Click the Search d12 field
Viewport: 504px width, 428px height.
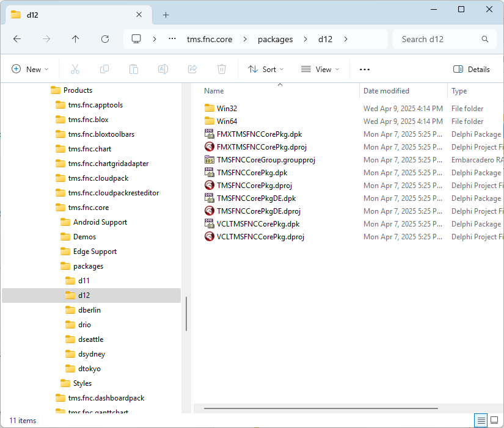pos(445,39)
